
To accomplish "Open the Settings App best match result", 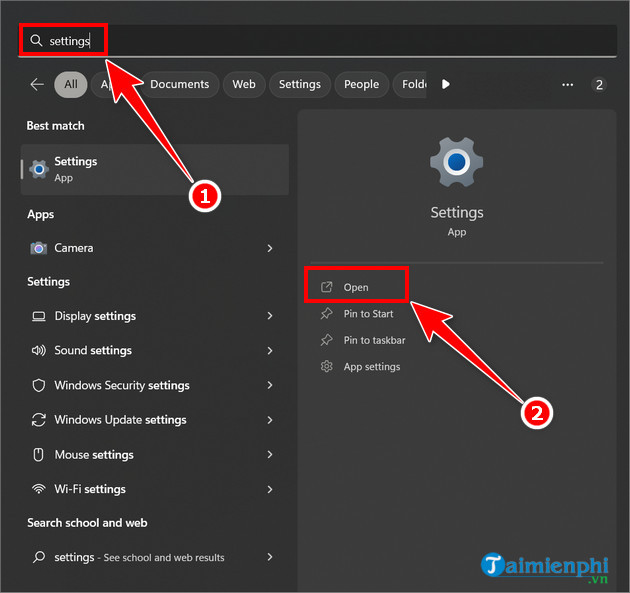I will click(x=155, y=170).
